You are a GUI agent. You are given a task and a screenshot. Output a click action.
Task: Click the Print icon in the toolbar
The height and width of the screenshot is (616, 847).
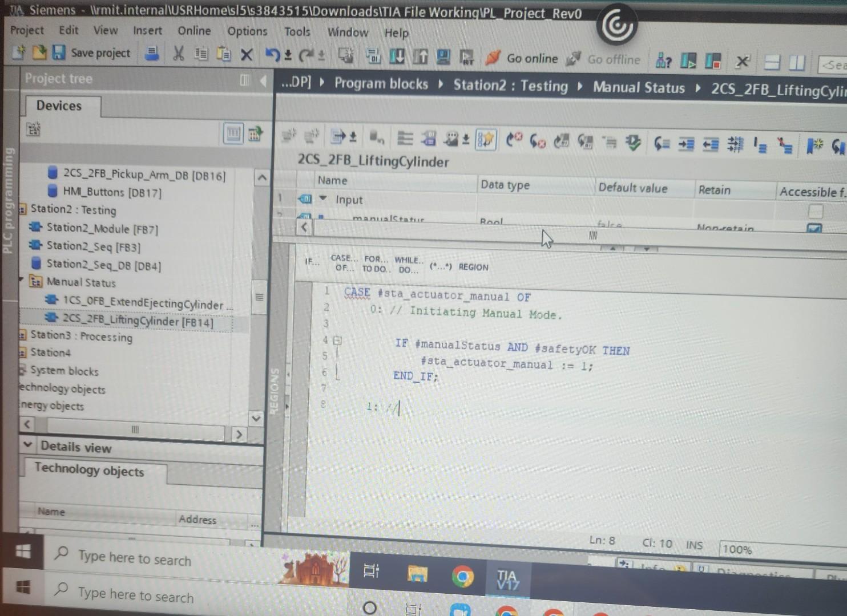point(151,52)
